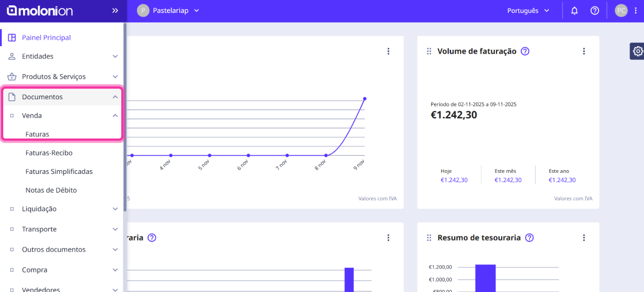Expand the Entidades menu section
644x292 pixels.
[62, 56]
